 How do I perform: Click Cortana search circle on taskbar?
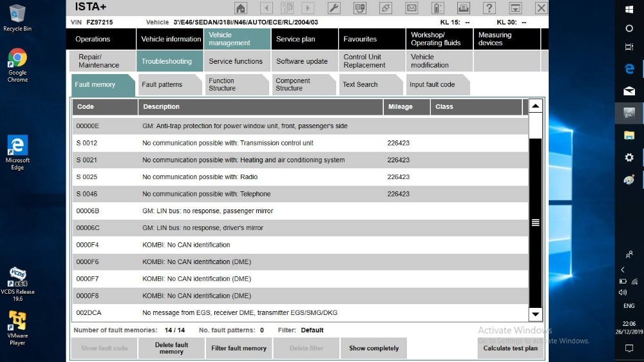[629, 28]
